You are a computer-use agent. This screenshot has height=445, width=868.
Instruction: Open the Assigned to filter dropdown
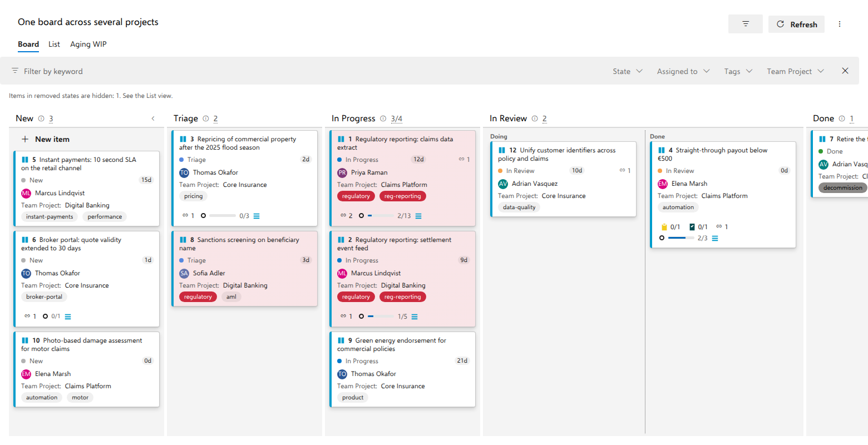683,71
